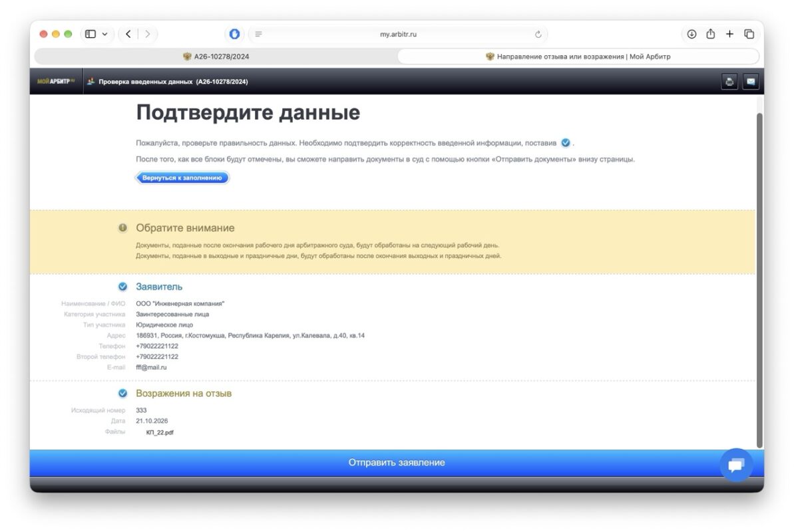The height and width of the screenshot is (532, 794).
Task: Select the value Юридическое лицо
Action: pos(164,325)
